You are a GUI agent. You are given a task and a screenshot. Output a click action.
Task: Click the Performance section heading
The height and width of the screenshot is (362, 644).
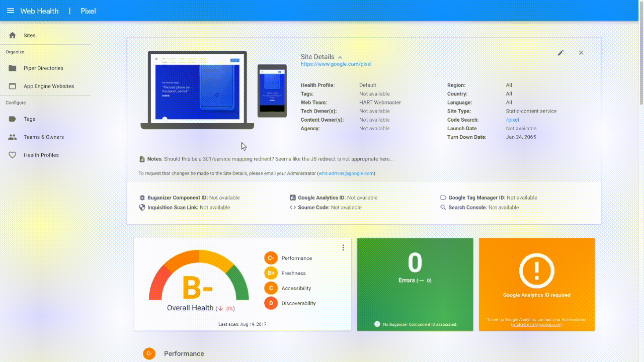point(184,353)
